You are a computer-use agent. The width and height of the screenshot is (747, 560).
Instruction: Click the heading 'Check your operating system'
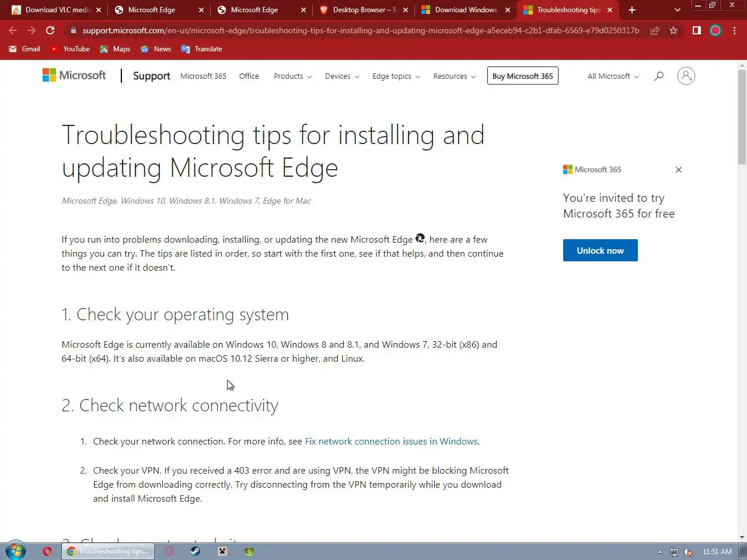[x=175, y=314]
